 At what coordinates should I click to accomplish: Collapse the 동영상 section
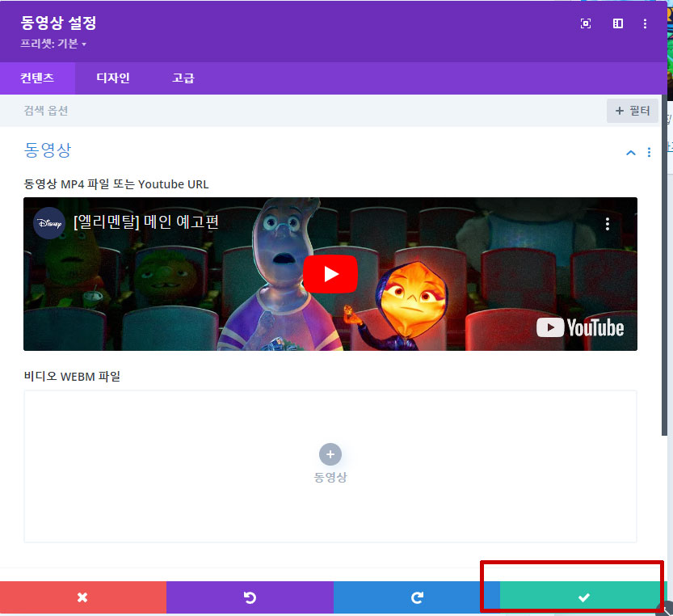point(630,153)
